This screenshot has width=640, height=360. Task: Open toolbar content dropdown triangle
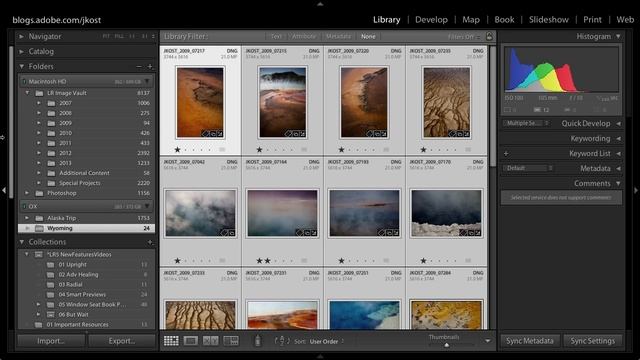[488, 341]
